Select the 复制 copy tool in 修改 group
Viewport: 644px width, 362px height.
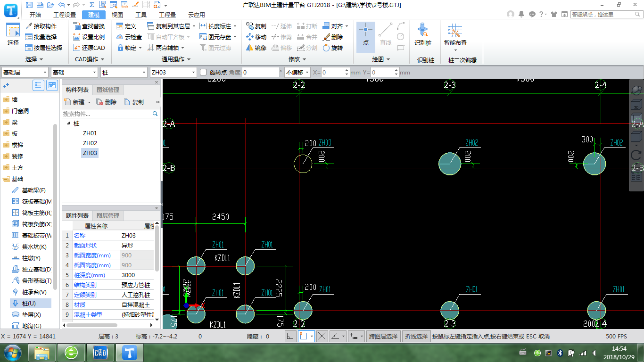(x=256, y=26)
